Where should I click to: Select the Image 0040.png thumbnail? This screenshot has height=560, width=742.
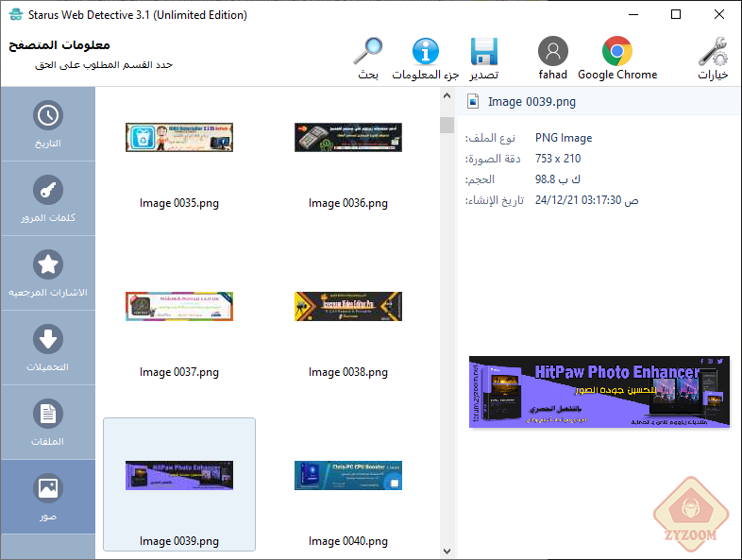pos(348,475)
